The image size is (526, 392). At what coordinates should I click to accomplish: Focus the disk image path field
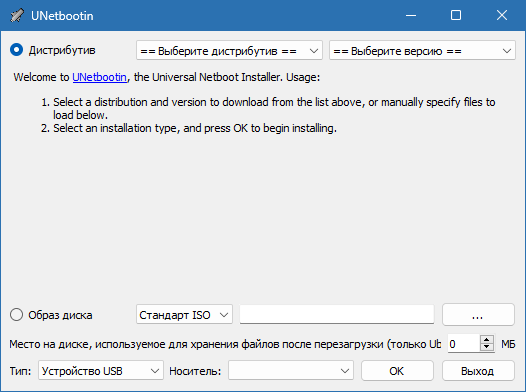(337, 315)
